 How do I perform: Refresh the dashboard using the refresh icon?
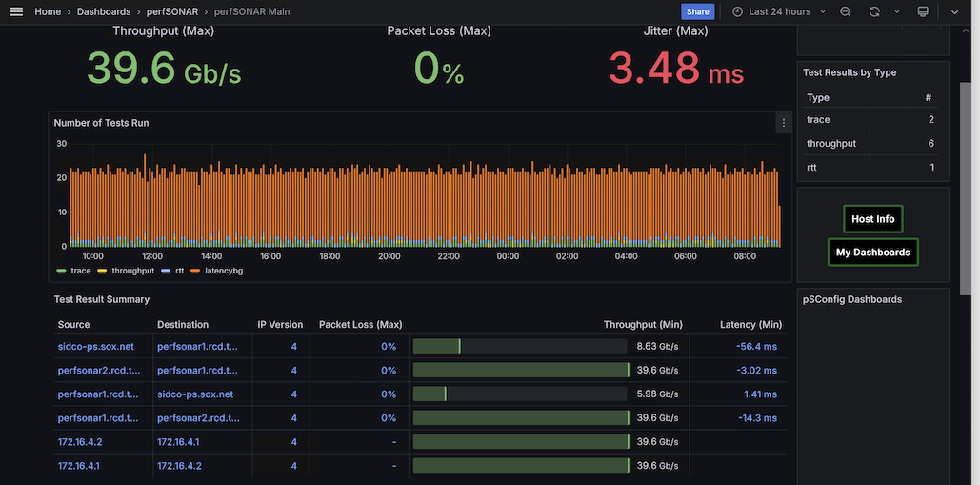(x=874, y=11)
